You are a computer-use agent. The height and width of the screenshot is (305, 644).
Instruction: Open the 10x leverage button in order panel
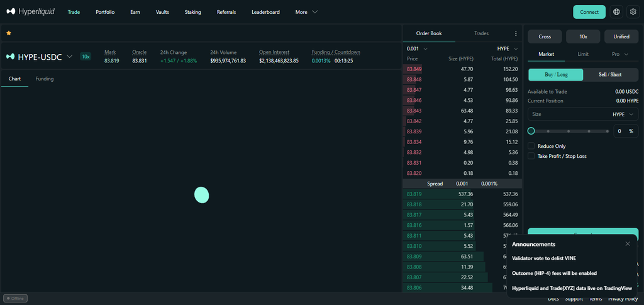pos(583,36)
